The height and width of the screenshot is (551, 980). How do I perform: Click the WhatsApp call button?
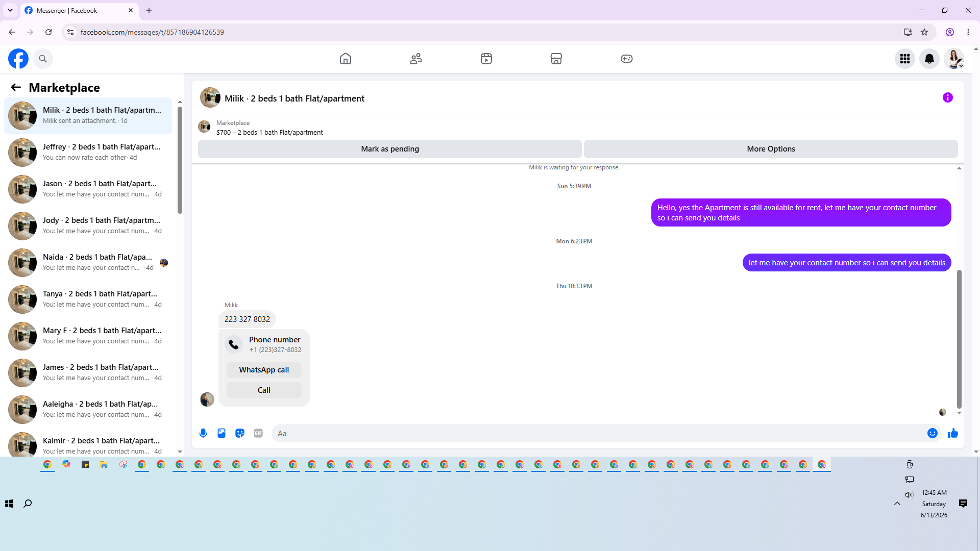click(264, 370)
